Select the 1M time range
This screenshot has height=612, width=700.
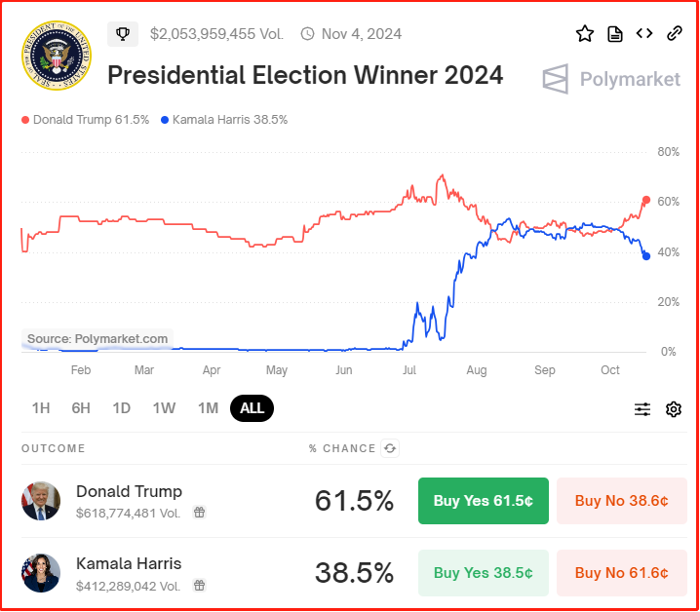(x=208, y=408)
